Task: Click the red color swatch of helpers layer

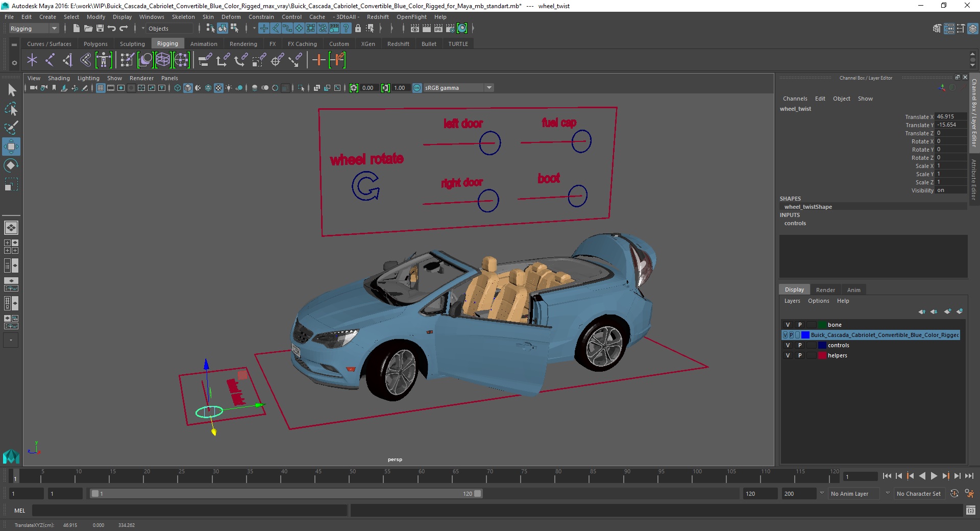Action: coord(822,355)
